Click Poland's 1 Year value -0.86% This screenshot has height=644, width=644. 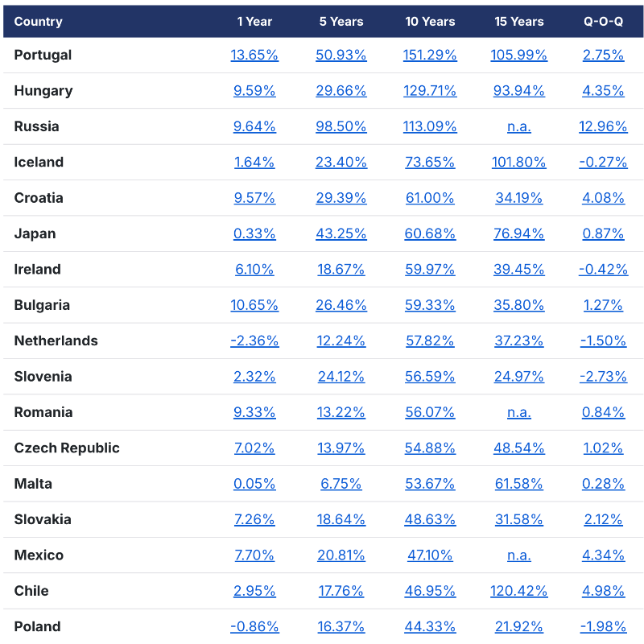(x=254, y=626)
